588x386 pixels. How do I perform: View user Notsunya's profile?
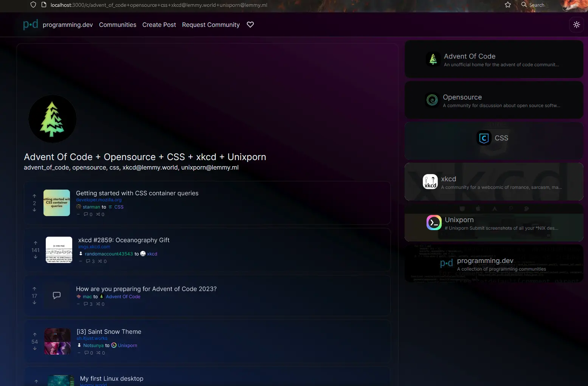(x=93, y=346)
